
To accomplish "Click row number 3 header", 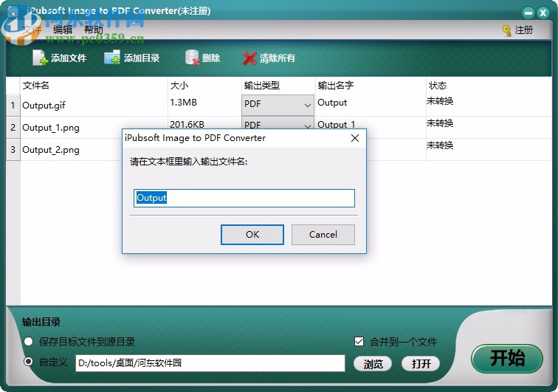I will 13,150.
